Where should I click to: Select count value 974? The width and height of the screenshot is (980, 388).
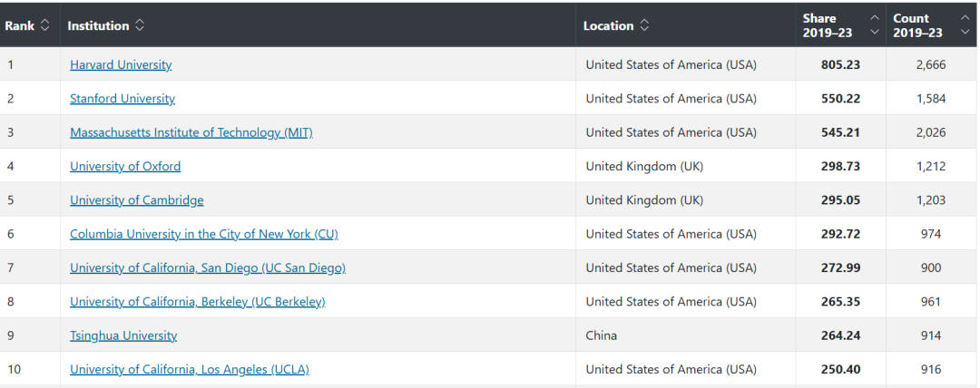[x=931, y=234]
